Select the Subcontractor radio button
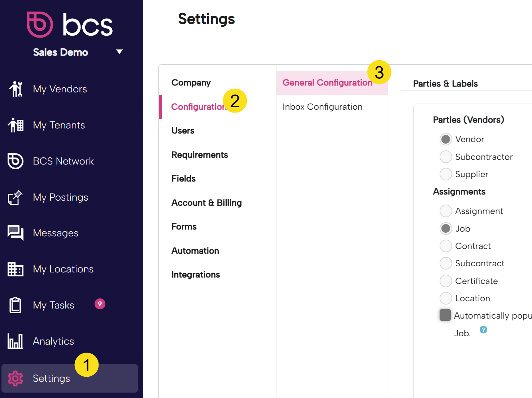Viewport: 532px width, 398px height. click(446, 157)
